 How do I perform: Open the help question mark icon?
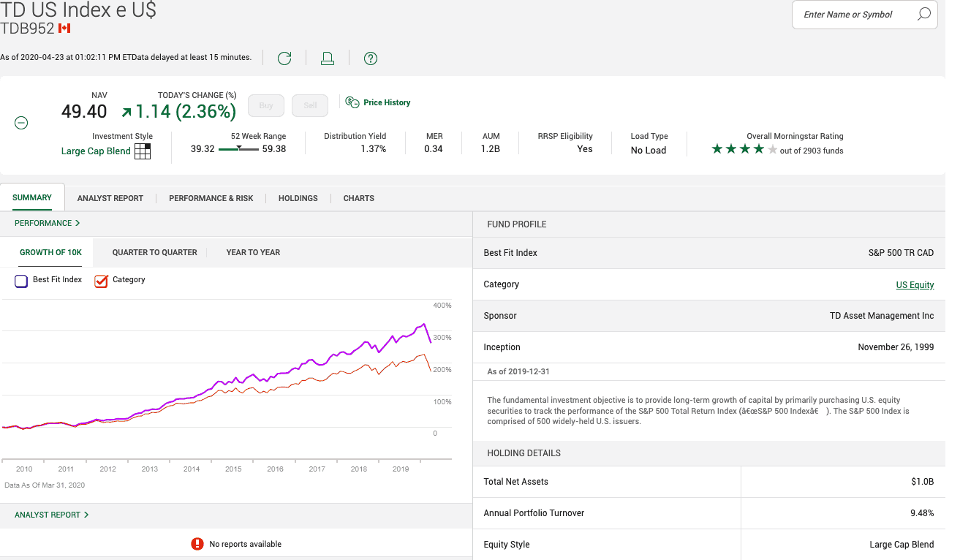click(x=371, y=58)
